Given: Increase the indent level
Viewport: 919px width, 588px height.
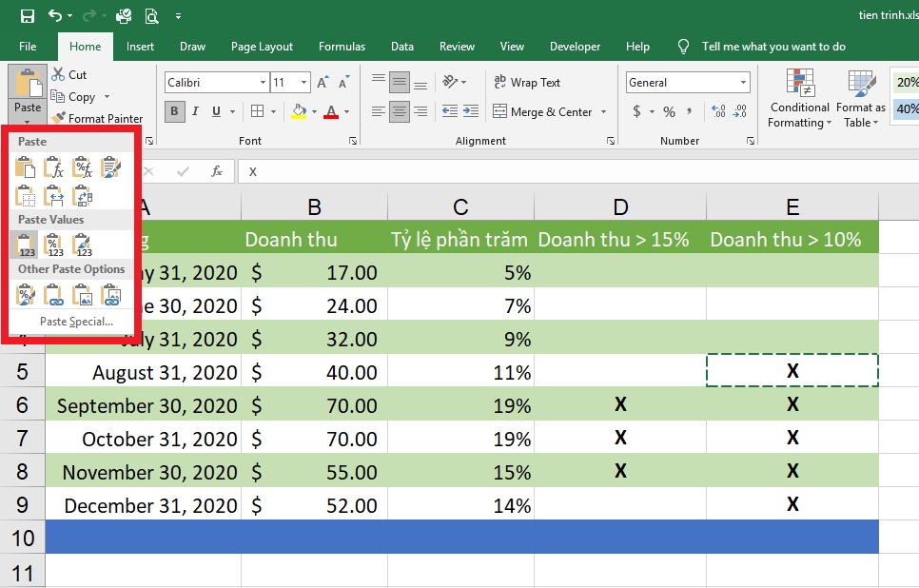Looking at the screenshot, I should point(471,110).
